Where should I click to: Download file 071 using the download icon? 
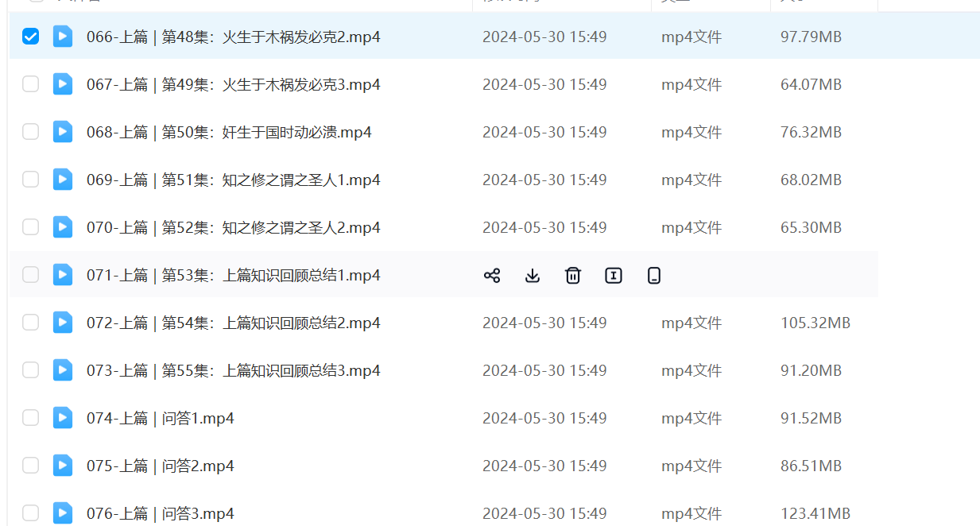pyautogui.click(x=533, y=276)
